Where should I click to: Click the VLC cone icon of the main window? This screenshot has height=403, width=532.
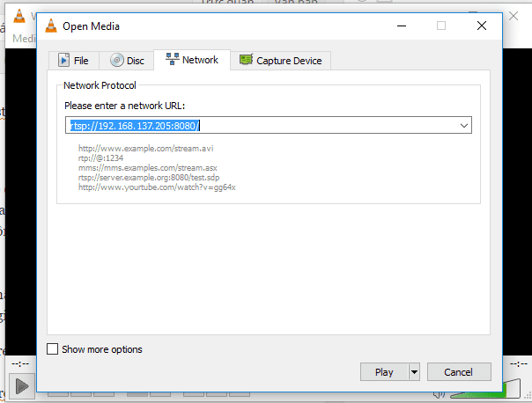(x=17, y=15)
